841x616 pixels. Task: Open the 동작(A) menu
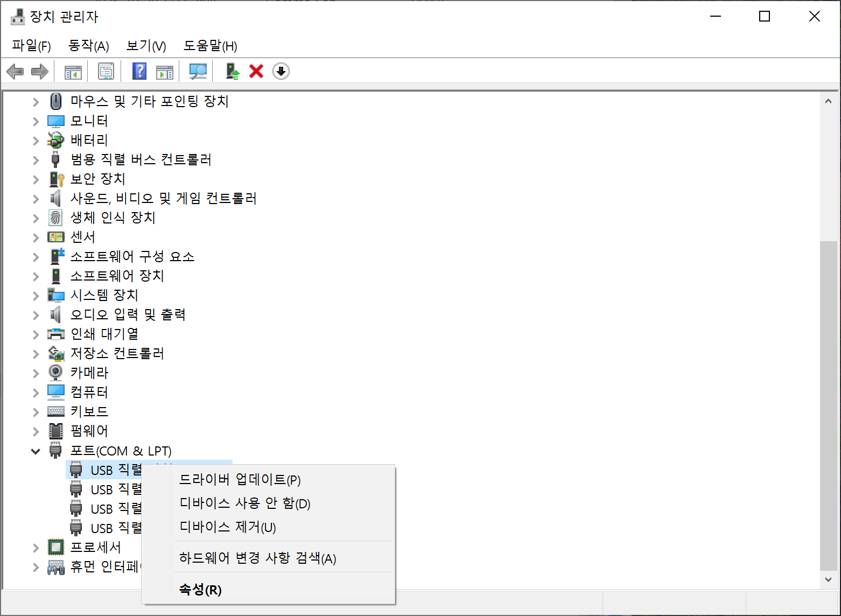pyautogui.click(x=88, y=46)
